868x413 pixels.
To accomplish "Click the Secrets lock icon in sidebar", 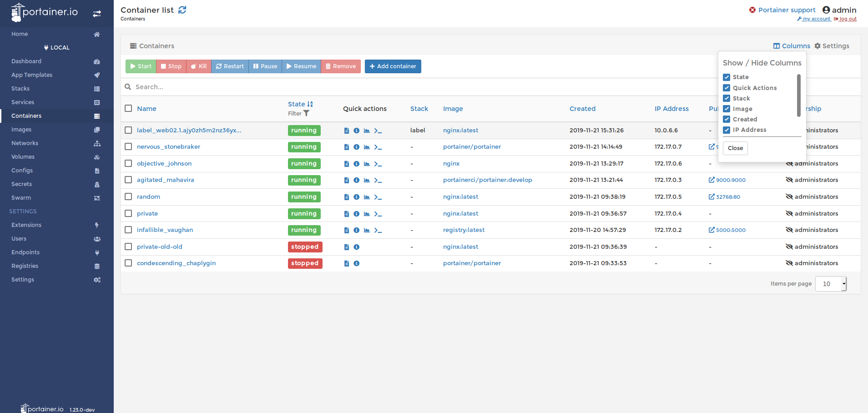I will pos(97,184).
